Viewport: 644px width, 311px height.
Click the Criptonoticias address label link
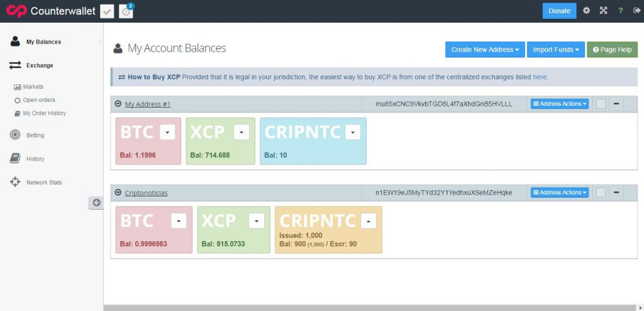pyautogui.click(x=146, y=193)
